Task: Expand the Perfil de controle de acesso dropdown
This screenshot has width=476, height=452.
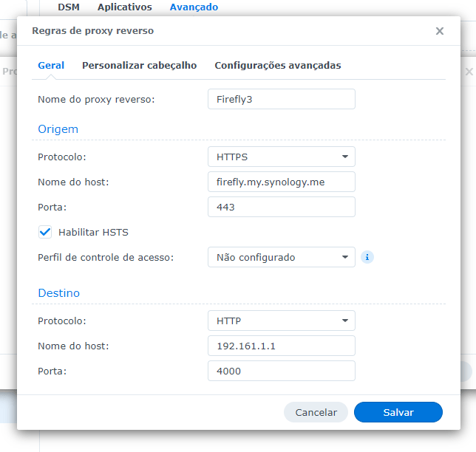Action: tap(281, 257)
